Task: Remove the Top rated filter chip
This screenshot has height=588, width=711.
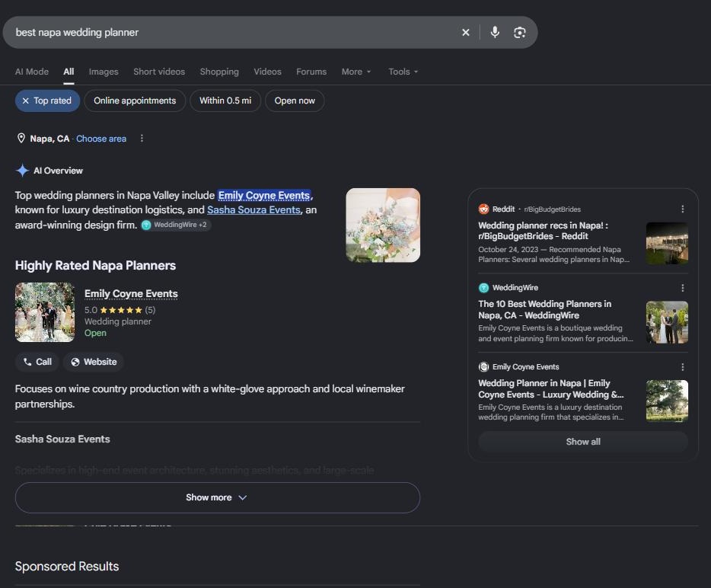Action: click(47, 101)
